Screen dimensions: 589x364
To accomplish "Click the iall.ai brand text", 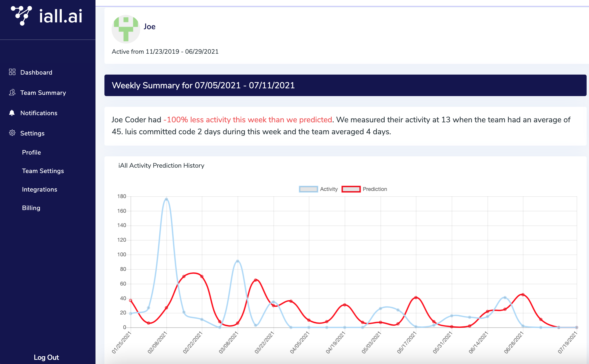I will point(61,16).
